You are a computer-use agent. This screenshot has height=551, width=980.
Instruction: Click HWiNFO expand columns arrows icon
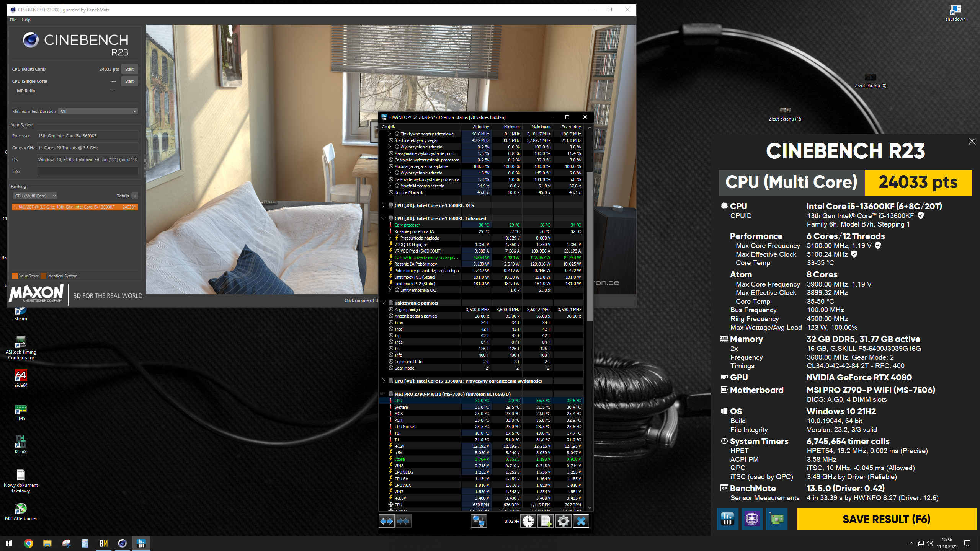click(386, 521)
